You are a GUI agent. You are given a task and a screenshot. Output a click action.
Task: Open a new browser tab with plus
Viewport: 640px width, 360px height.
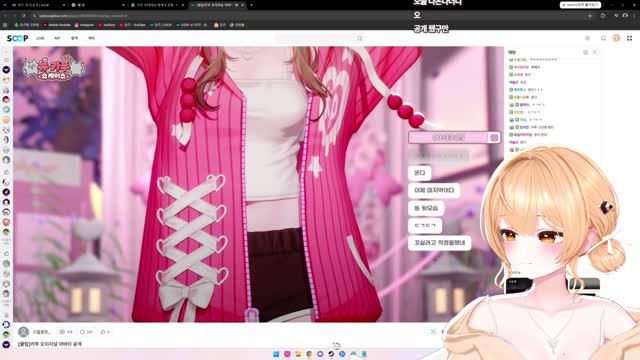(251, 5)
